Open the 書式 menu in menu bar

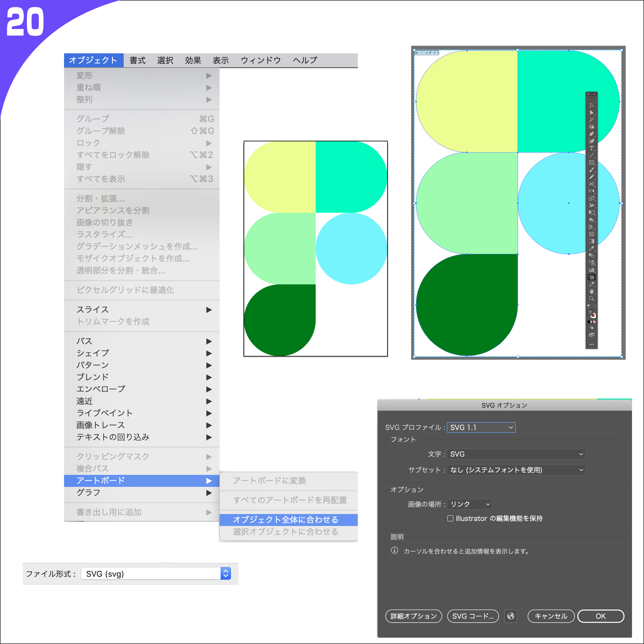click(137, 60)
